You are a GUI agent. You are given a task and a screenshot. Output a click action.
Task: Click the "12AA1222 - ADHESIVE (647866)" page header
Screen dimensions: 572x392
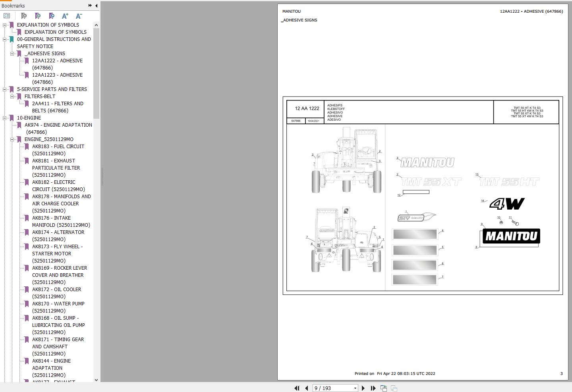(531, 12)
